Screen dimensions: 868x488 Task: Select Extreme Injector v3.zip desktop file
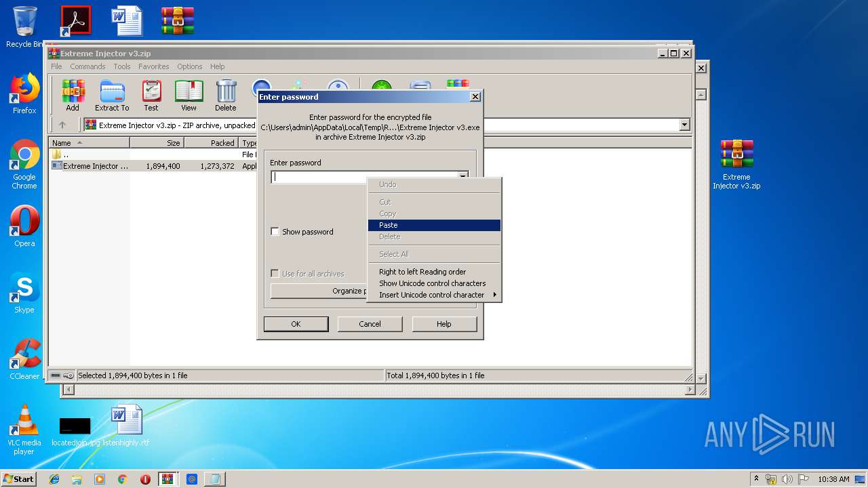[x=736, y=165]
